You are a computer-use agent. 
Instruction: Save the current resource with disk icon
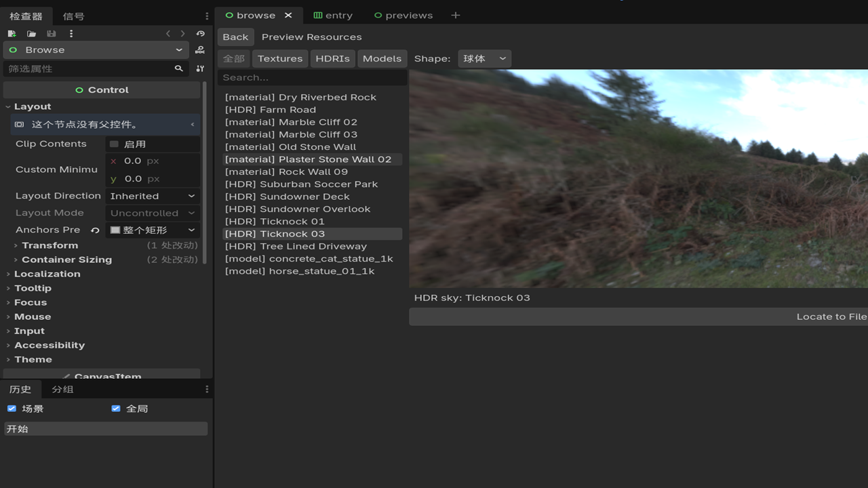(51, 33)
